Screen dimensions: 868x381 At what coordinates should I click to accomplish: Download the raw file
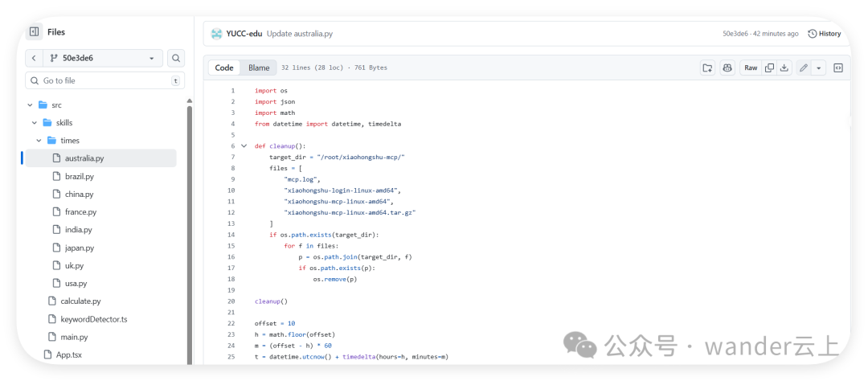pyautogui.click(x=784, y=68)
